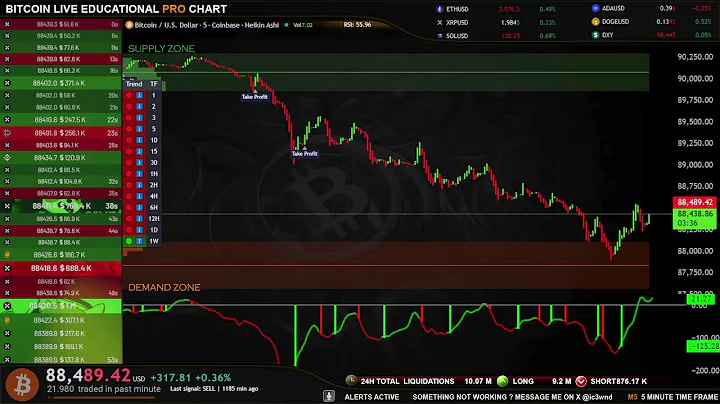Image resolution: width=720 pixels, height=404 pixels.
Task: Select the 12H timeframe row label
Action: click(154, 219)
